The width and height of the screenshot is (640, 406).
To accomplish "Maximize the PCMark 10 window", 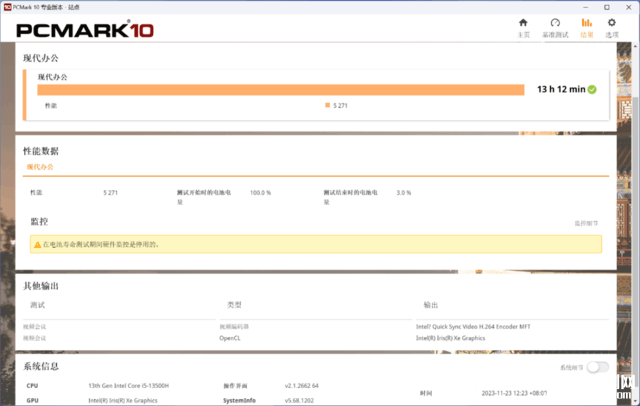I will [607, 7].
